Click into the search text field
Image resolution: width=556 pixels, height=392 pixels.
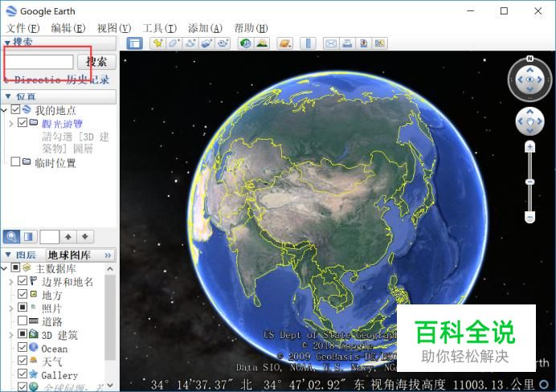(x=39, y=62)
